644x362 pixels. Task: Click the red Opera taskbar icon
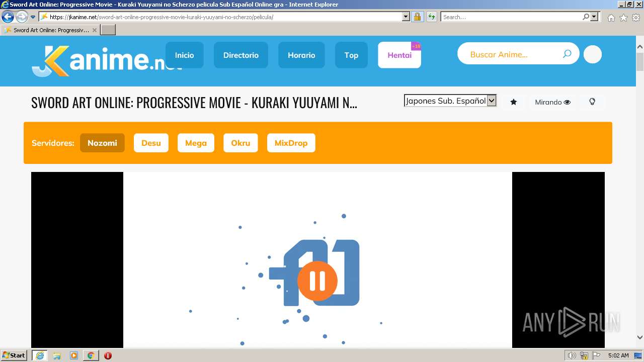click(108, 355)
